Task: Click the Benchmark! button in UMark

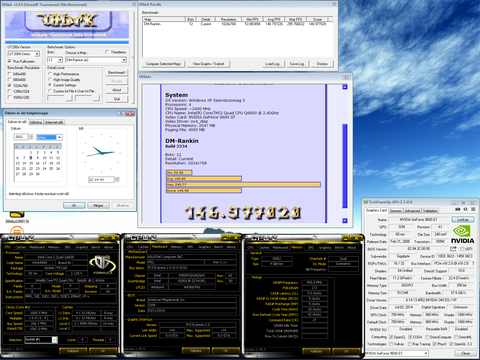Action: coord(116,72)
